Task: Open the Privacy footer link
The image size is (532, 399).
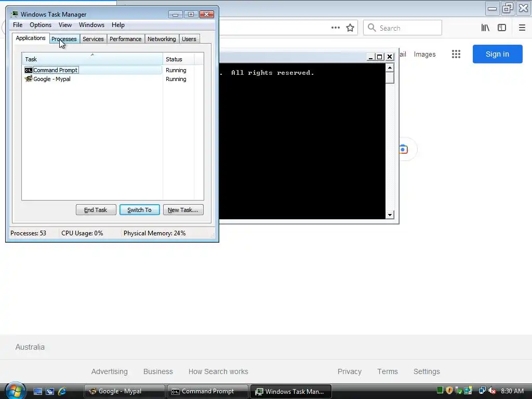Action: coord(350,371)
